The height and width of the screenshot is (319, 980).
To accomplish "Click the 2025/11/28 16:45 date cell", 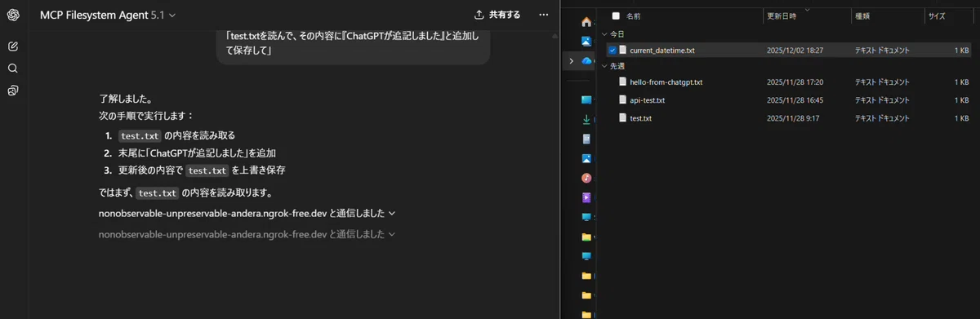I will coord(794,100).
